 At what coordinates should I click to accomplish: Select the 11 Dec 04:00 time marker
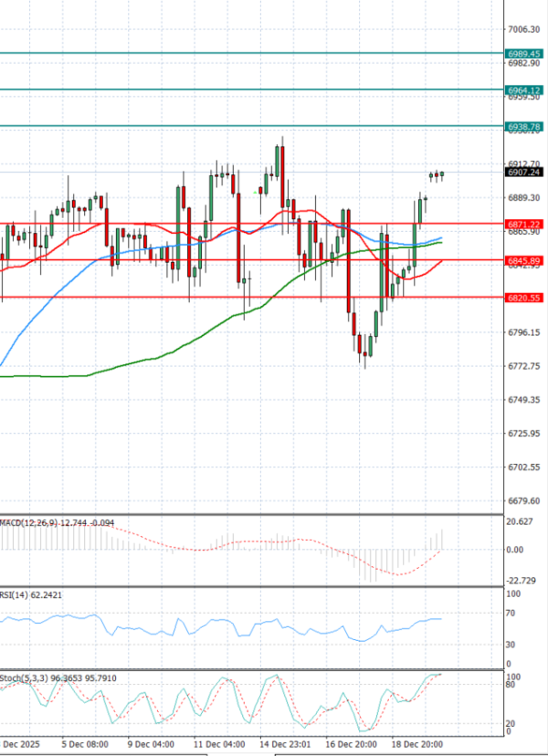221,744
